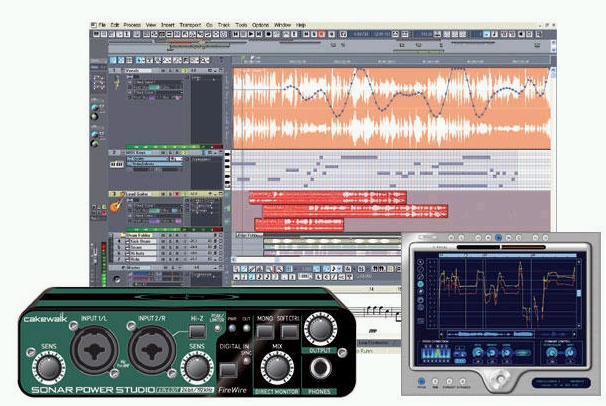Click the Play button in the transport toolbar

coord(251,34)
